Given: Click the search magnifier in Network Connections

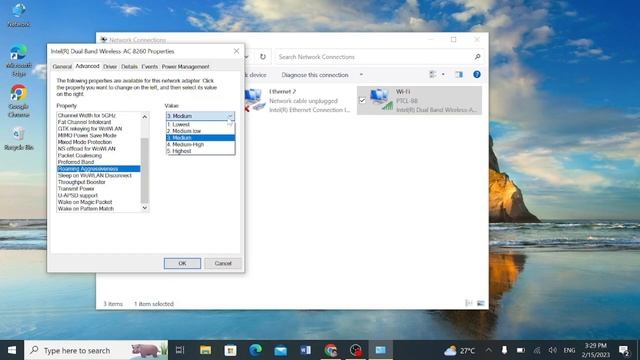Looking at the screenshot, I should click(x=478, y=57).
